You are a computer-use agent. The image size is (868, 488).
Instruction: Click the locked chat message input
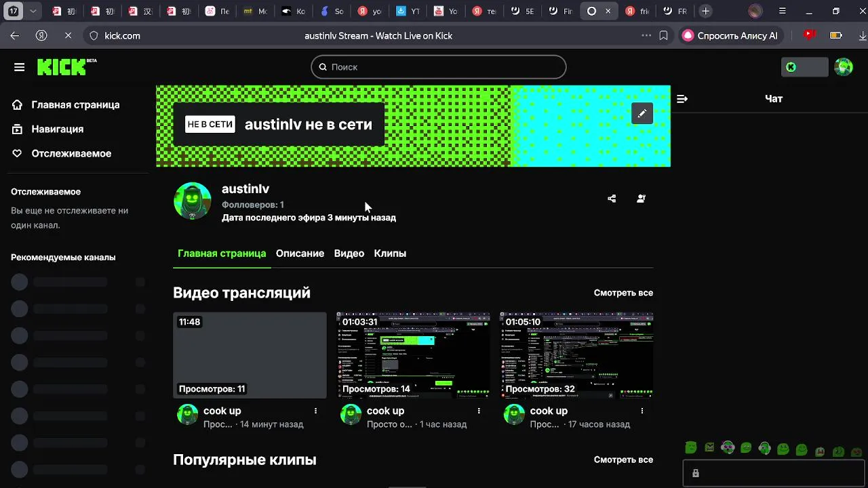coord(775,473)
